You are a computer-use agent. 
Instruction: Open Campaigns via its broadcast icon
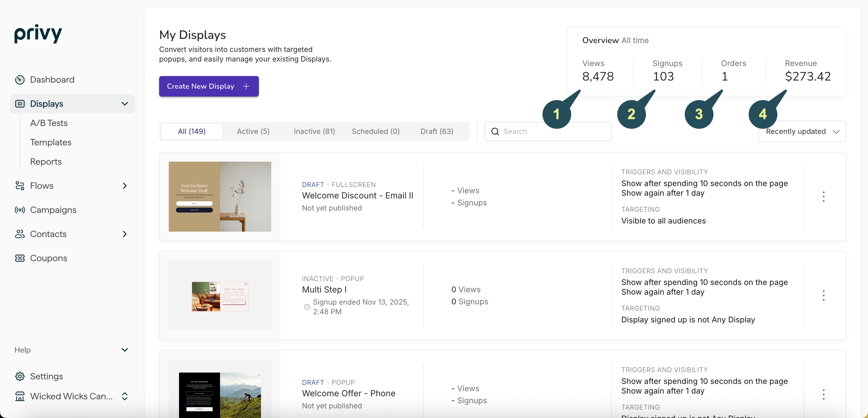(20, 210)
